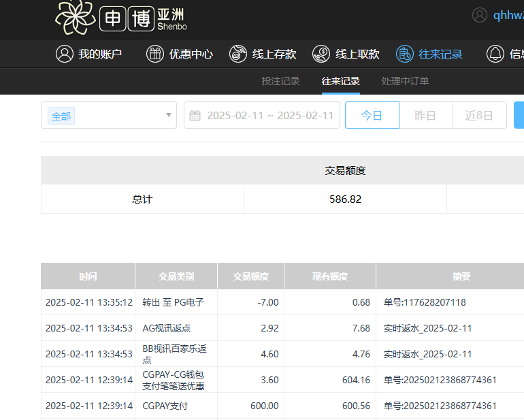
Task: Click the 交易额度 column header in table
Action: tap(250, 276)
